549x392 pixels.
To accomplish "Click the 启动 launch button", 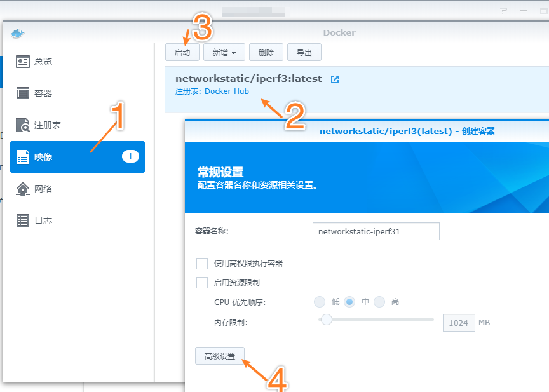I will click(x=182, y=53).
